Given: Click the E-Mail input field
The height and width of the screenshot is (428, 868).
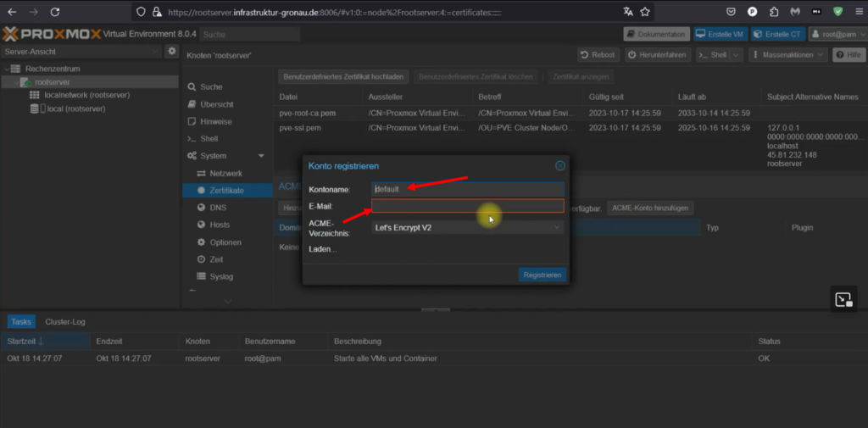Looking at the screenshot, I should pos(467,206).
